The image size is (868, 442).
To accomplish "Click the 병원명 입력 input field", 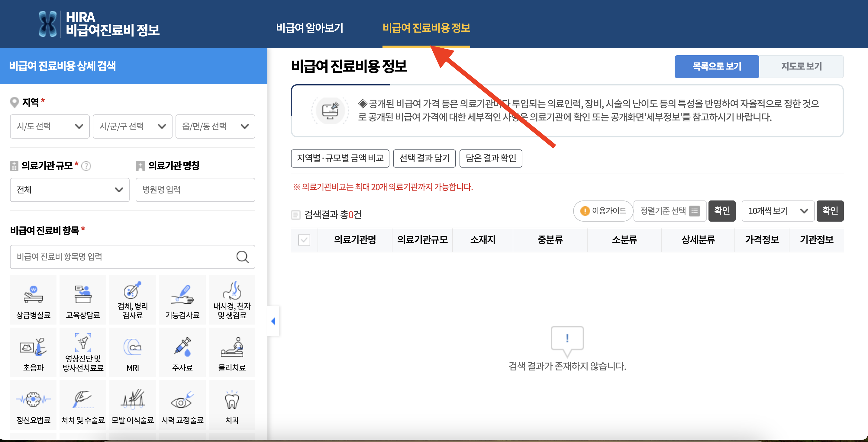I will point(195,190).
